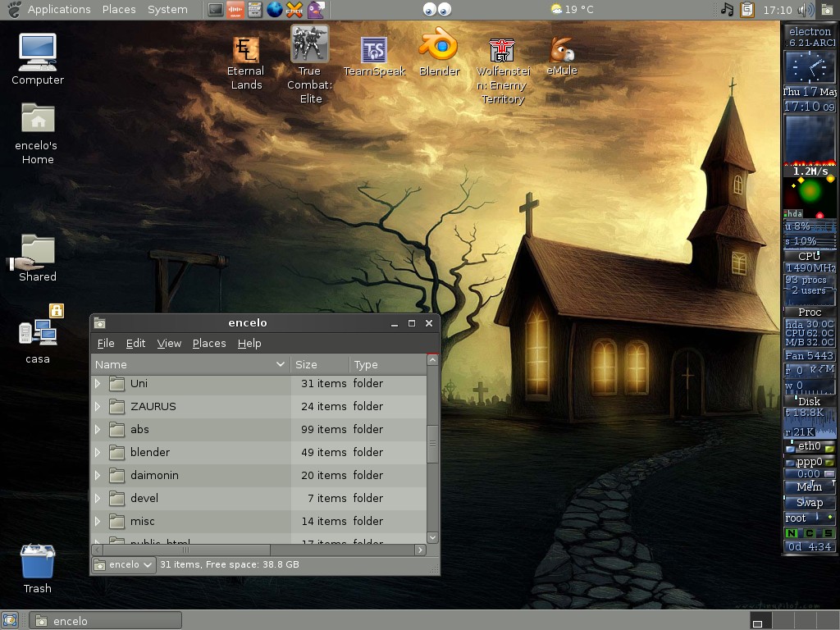Open the volume control speaker icon

pos(806,10)
